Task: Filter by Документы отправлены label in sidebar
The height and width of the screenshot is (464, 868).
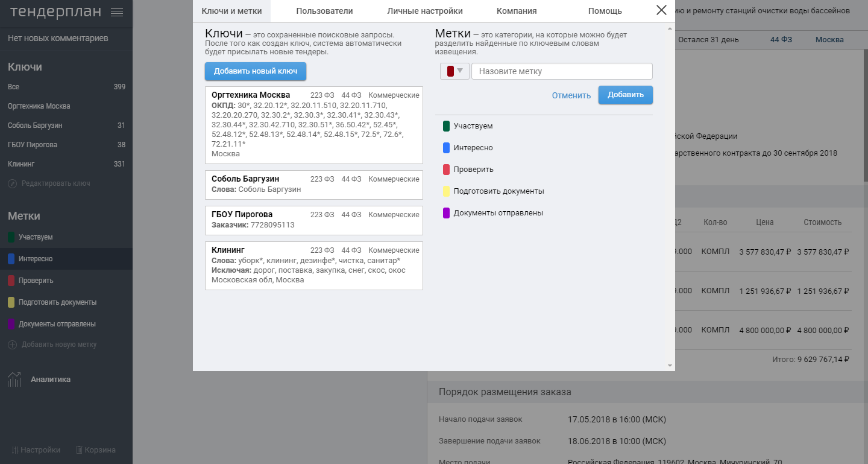Action: tap(66, 324)
